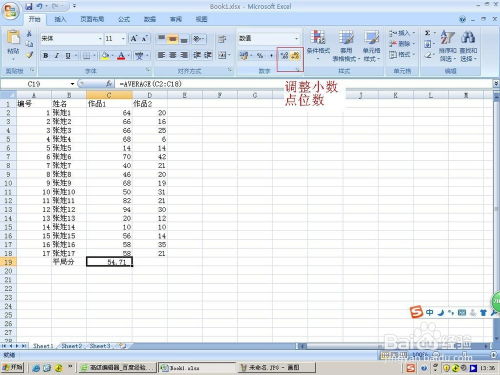The image size is (500, 375).
Task: Click Format as Table button
Action: (346, 46)
